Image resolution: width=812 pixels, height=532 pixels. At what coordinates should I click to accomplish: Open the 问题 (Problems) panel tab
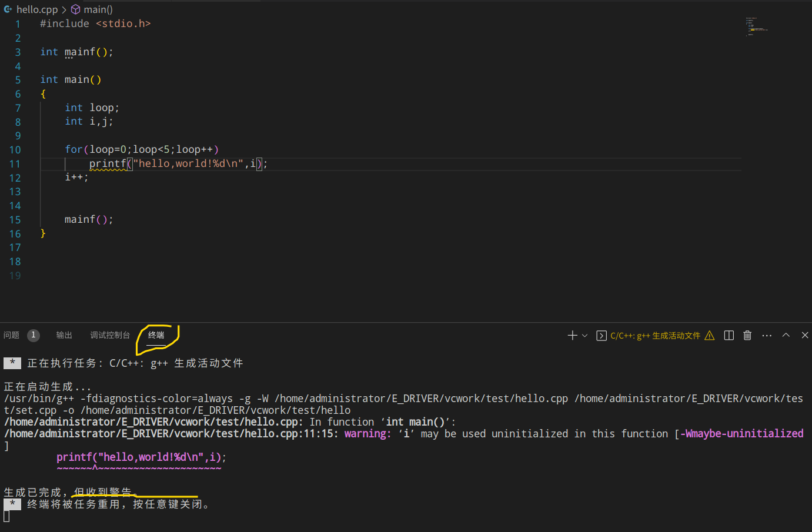[x=11, y=335]
